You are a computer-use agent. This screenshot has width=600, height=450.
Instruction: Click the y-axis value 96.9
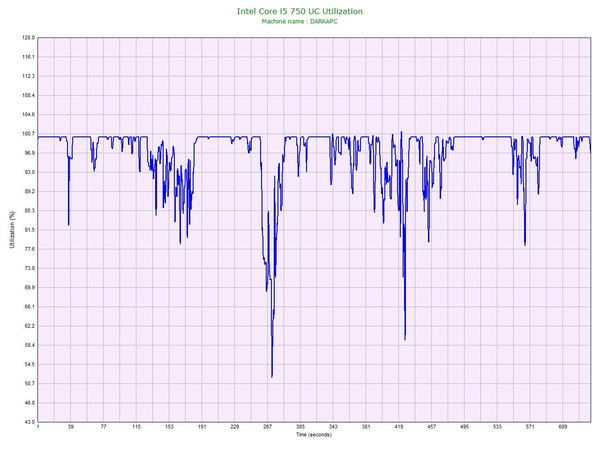[x=29, y=153]
